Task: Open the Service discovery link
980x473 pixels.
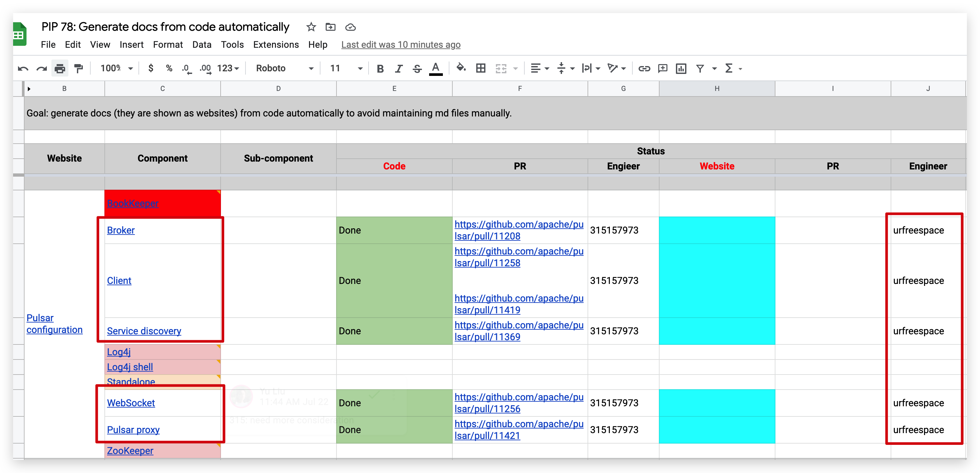Action: click(144, 331)
